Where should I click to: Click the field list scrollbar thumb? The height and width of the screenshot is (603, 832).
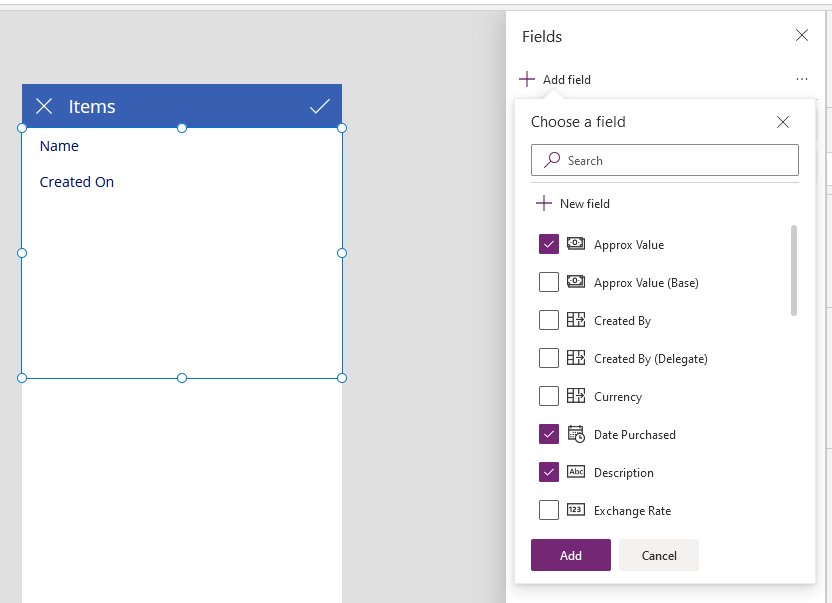(794, 270)
